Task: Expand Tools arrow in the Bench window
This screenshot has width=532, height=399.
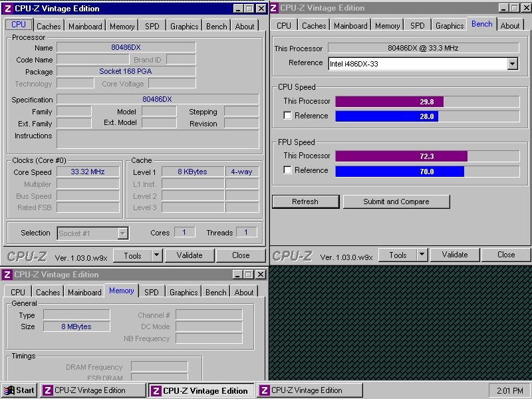Action: point(422,255)
